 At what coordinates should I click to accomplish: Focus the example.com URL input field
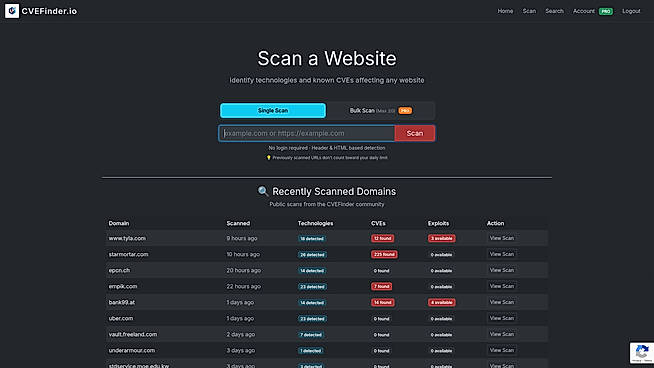coord(307,133)
